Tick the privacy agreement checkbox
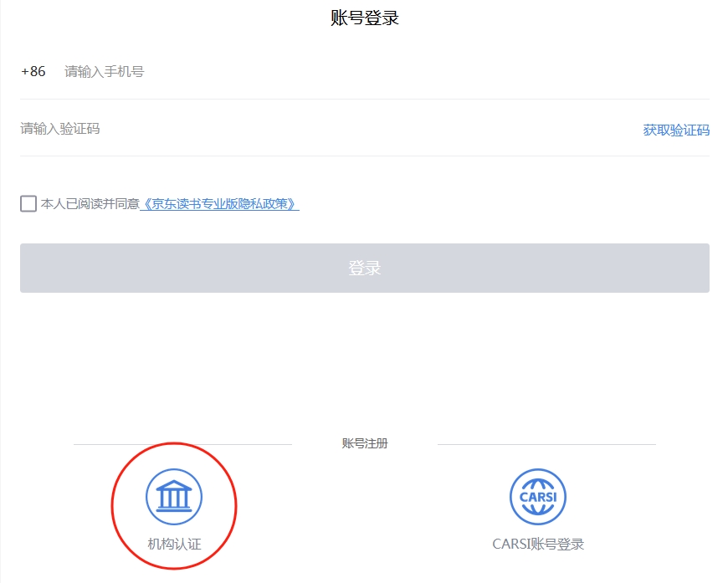This screenshot has width=728, height=583. click(28, 203)
